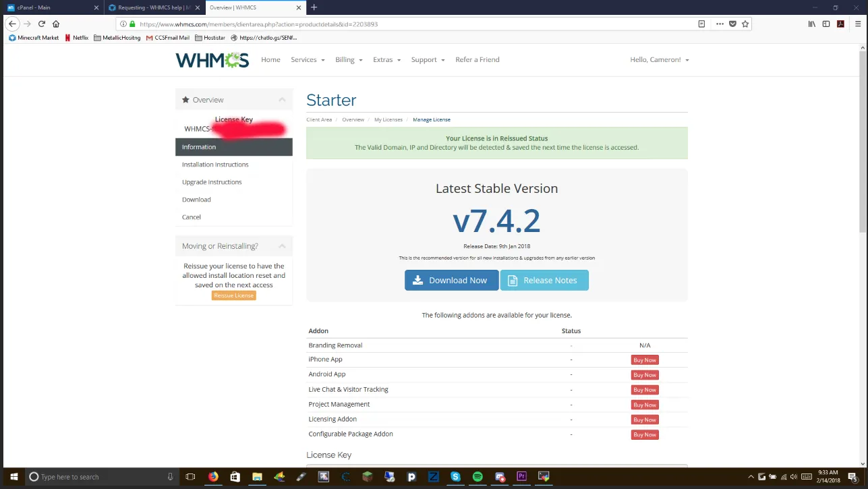Buy the Configurable Package Addon
The image size is (868, 489).
click(645, 434)
